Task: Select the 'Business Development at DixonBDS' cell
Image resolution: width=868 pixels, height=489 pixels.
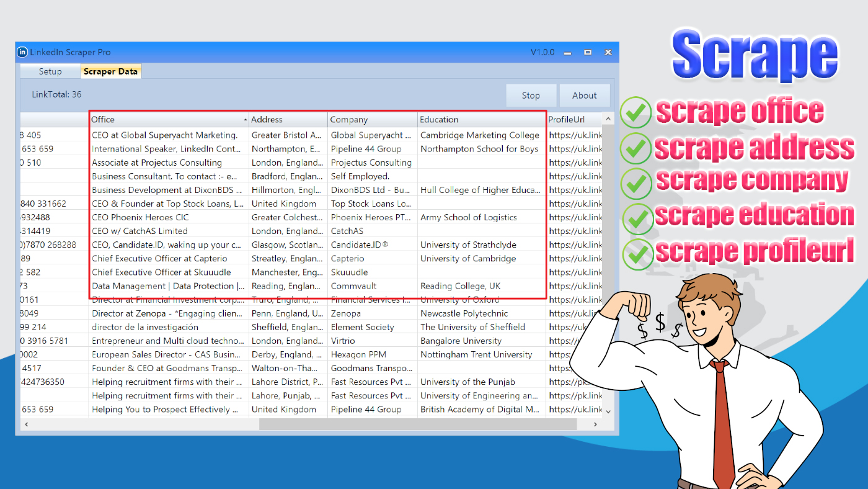Action: (169, 190)
